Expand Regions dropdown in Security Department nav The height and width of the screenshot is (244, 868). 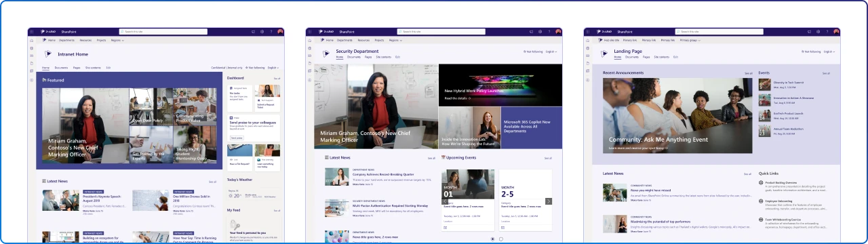click(x=395, y=41)
